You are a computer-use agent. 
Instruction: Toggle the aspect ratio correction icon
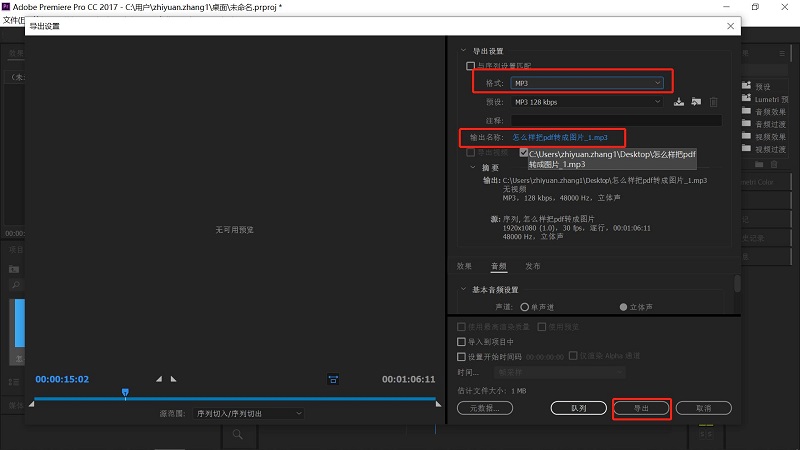coord(333,379)
